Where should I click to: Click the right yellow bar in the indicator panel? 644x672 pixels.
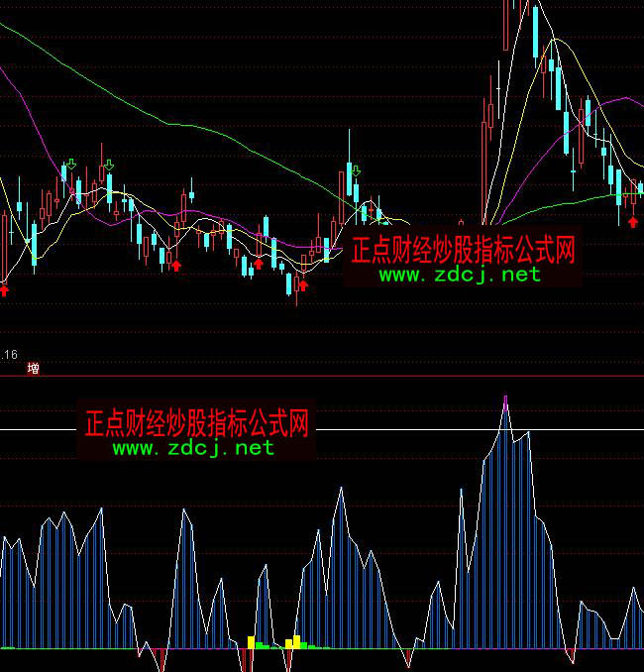click(x=293, y=642)
